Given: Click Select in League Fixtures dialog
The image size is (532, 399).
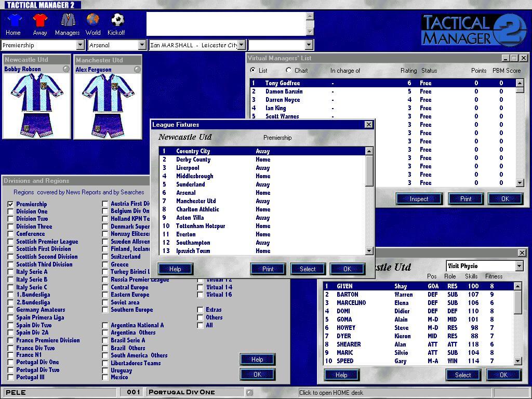Looking at the screenshot, I should pyautogui.click(x=308, y=269).
